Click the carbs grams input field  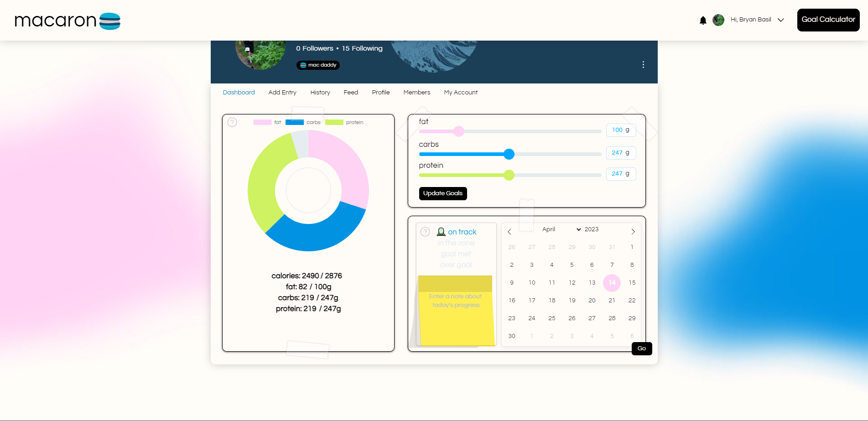[621, 153]
